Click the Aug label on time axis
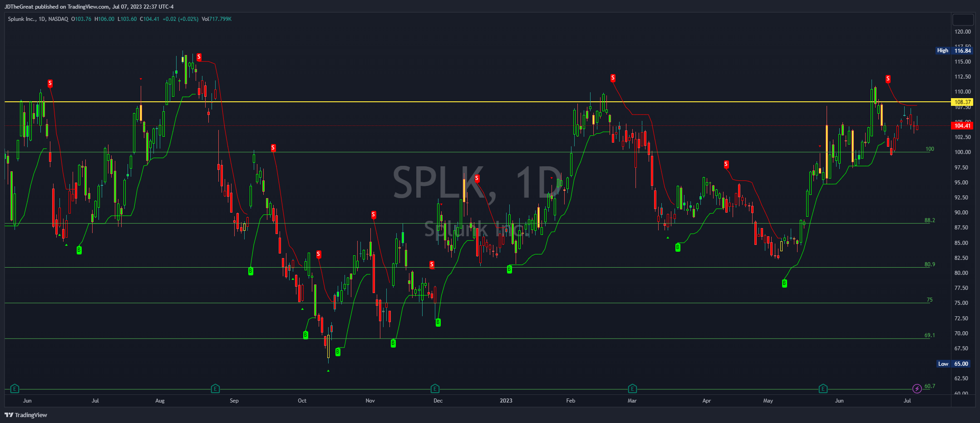 [160, 401]
